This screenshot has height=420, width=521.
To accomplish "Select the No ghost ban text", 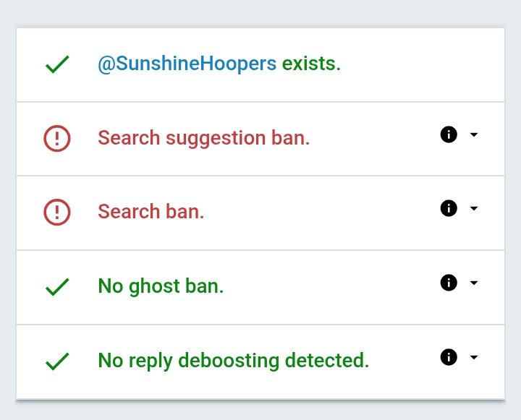I will pos(161,286).
